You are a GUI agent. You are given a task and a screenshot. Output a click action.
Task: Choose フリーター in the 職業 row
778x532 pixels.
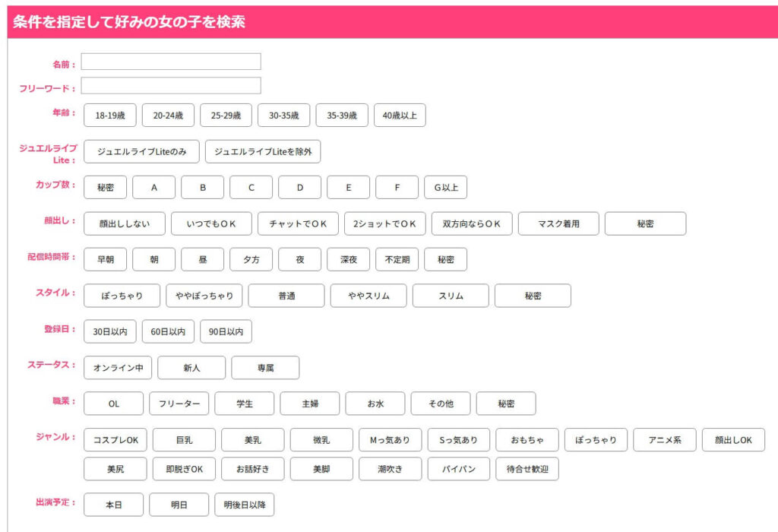click(179, 404)
